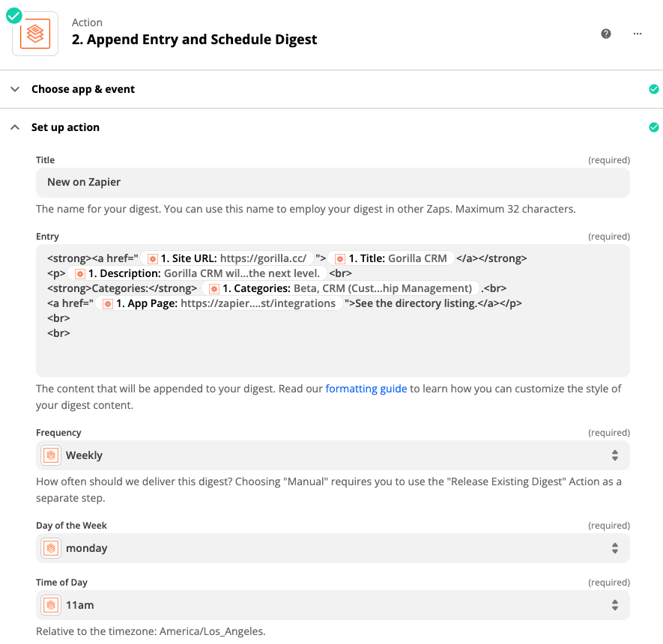Screen dimensions: 663x644
Task: Open the Day of the Week dropdown
Action: [333, 548]
